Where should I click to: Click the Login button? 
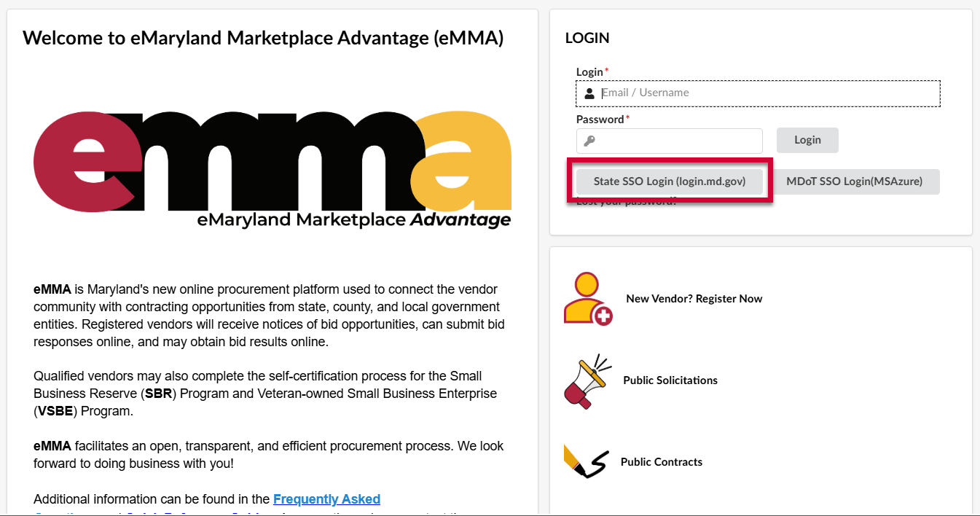pos(807,140)
